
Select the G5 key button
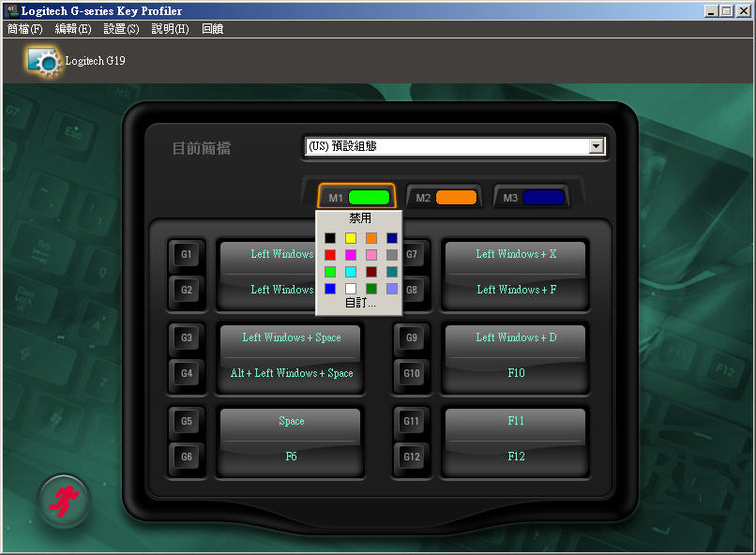click(187, 422)
